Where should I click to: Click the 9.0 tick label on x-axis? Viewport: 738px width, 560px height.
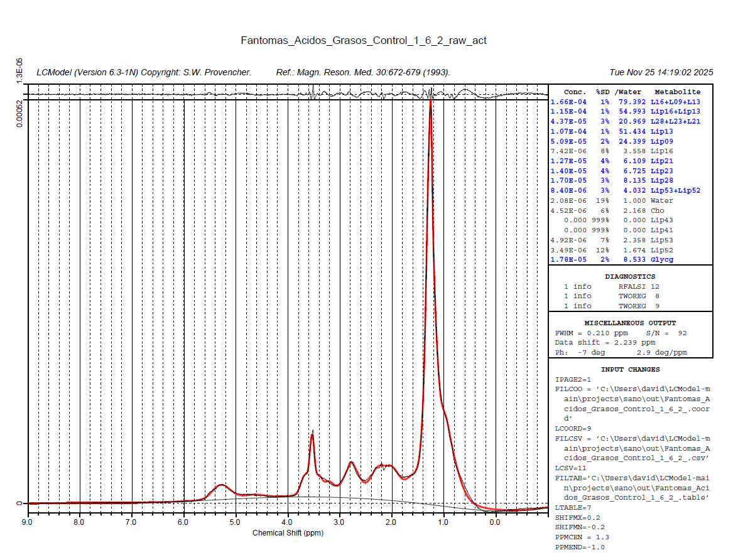[27, 522]
